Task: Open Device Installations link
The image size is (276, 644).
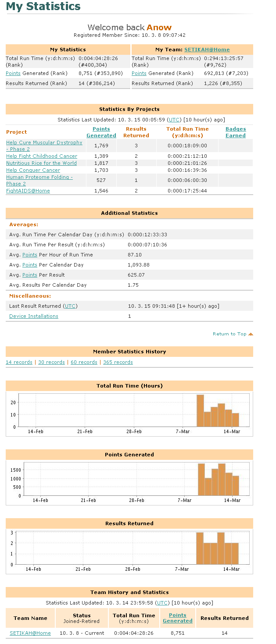Action: [34, 316]
